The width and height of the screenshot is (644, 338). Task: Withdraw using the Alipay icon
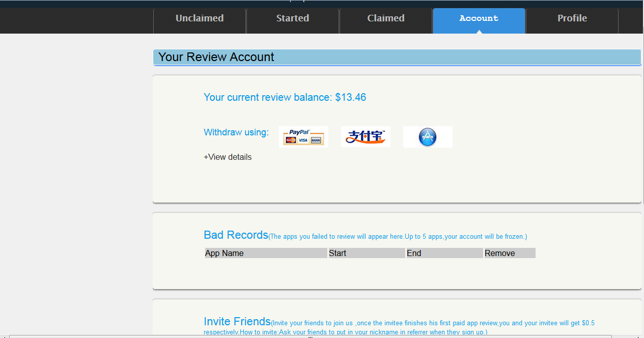point(366,137)
